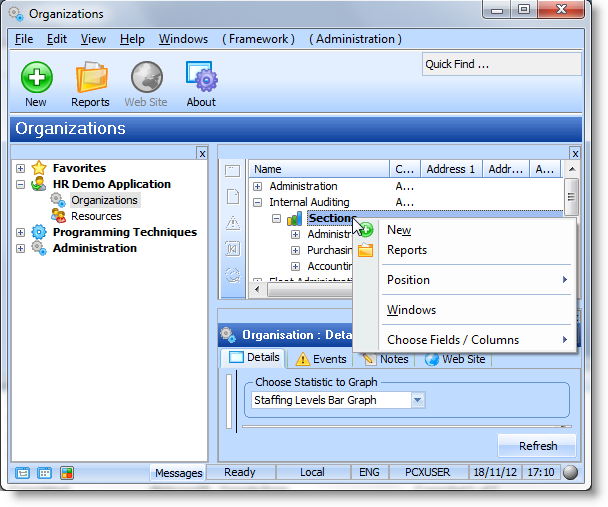Image resolution: width=608 pixels, height=507 pixels.
Task: Click the Programming Techniques gear icon
Action: [39, 232]
